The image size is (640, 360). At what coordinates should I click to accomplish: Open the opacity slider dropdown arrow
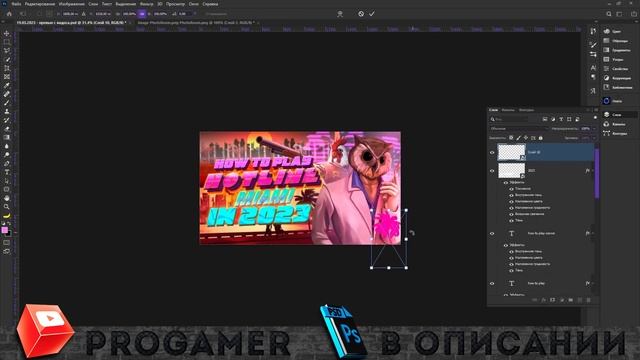pos(594,129)
